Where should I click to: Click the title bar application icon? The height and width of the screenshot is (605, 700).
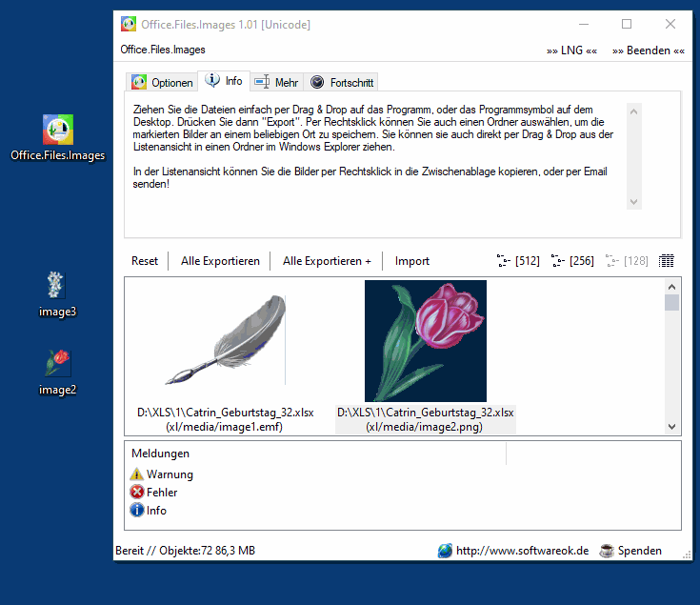click(129, 24)
